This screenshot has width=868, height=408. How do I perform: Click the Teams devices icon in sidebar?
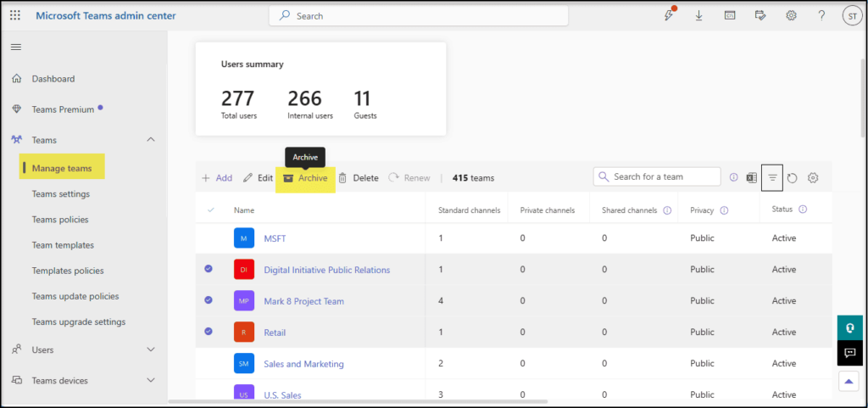pyautogui.click(x=17, y=380)
